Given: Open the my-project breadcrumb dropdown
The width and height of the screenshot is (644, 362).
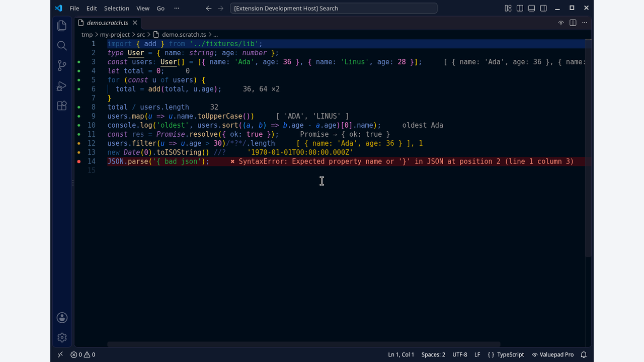Looking at the screenshot, I should coord(115,35).
